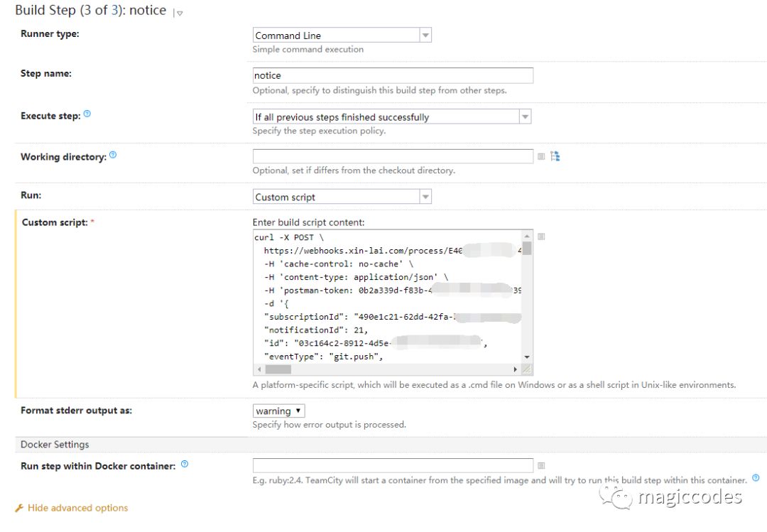Open parameter picker icon beside Docker container field
This screenshot has height=532, width=767.
pyautogui.click(x=541, y=465)
